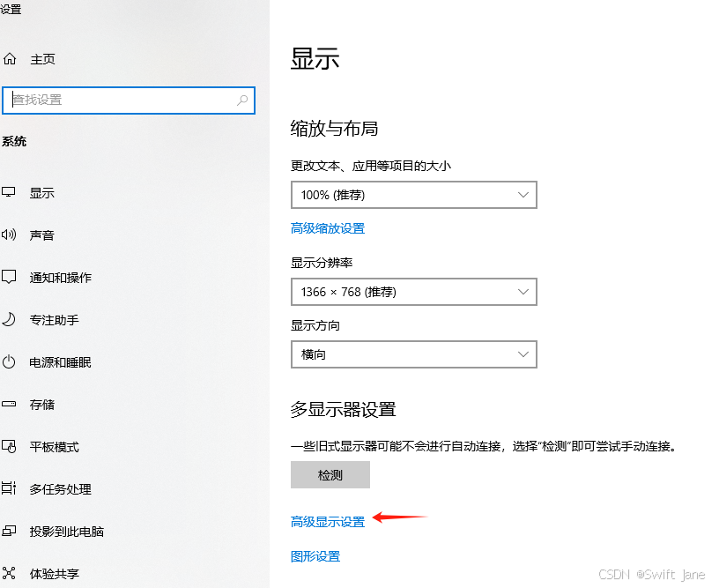Click the share icon beside 体验共享
Image resolution: width=719 pixels, height=588 pixels.
pos(9,573)
